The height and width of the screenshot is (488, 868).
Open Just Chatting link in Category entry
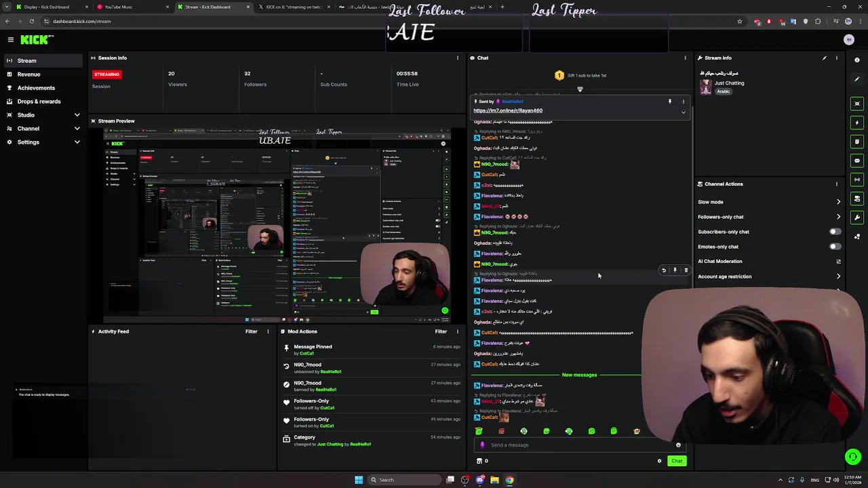coord(330,444)
